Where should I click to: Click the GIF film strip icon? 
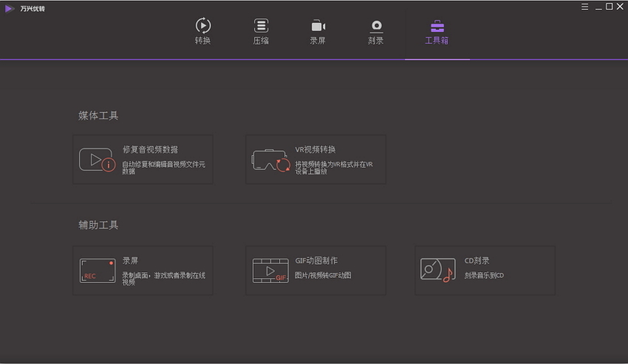[x=270, y=270]
